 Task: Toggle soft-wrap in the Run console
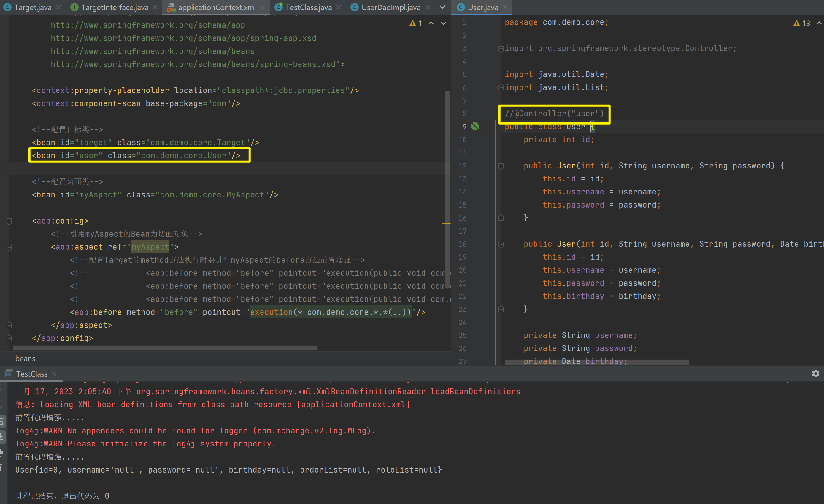[x=2, y=422]
